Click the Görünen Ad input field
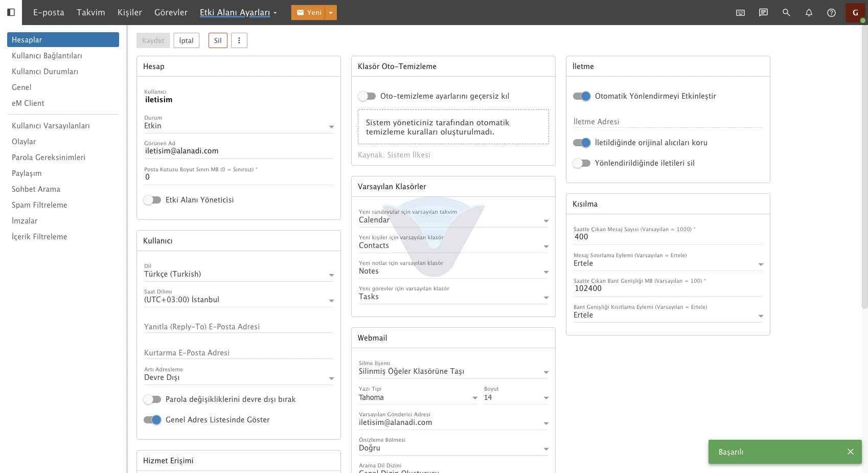The image size is (868, 473). 239,151
